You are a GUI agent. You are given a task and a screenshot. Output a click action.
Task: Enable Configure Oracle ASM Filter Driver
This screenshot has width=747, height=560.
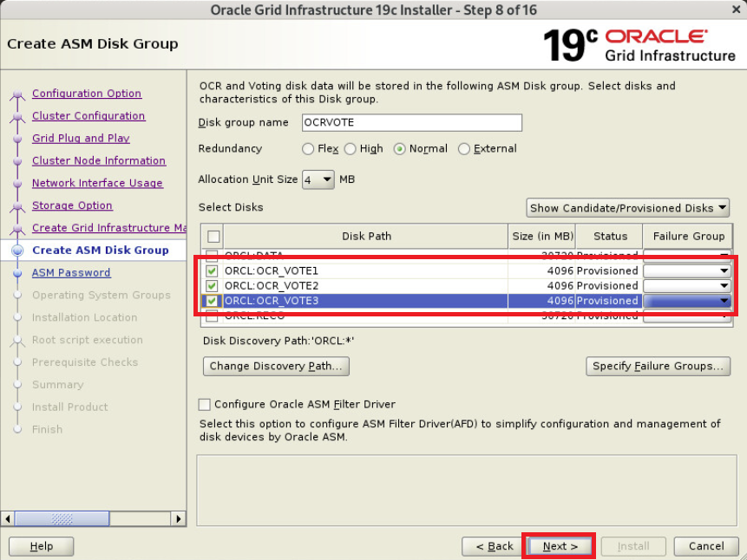coord(205,404)
